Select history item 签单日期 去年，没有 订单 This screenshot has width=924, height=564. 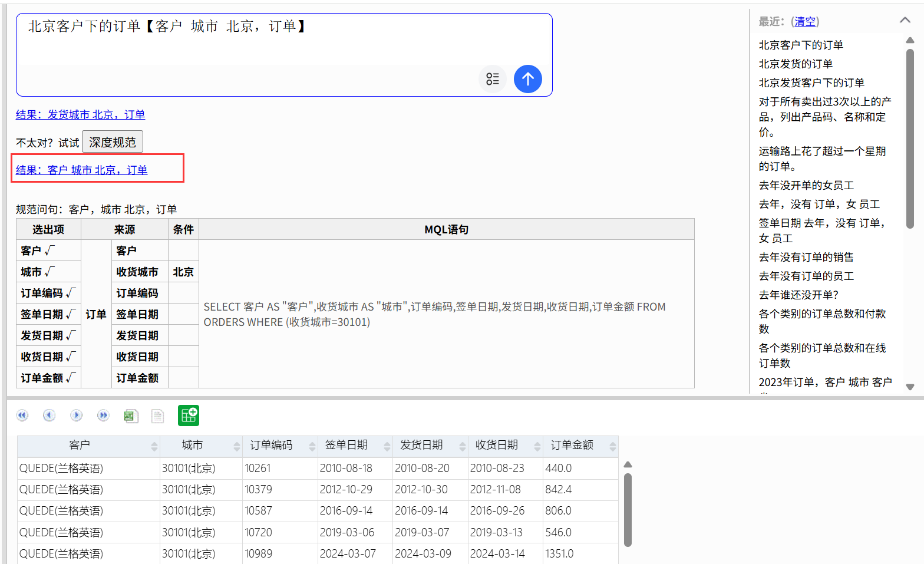[822, 230]
